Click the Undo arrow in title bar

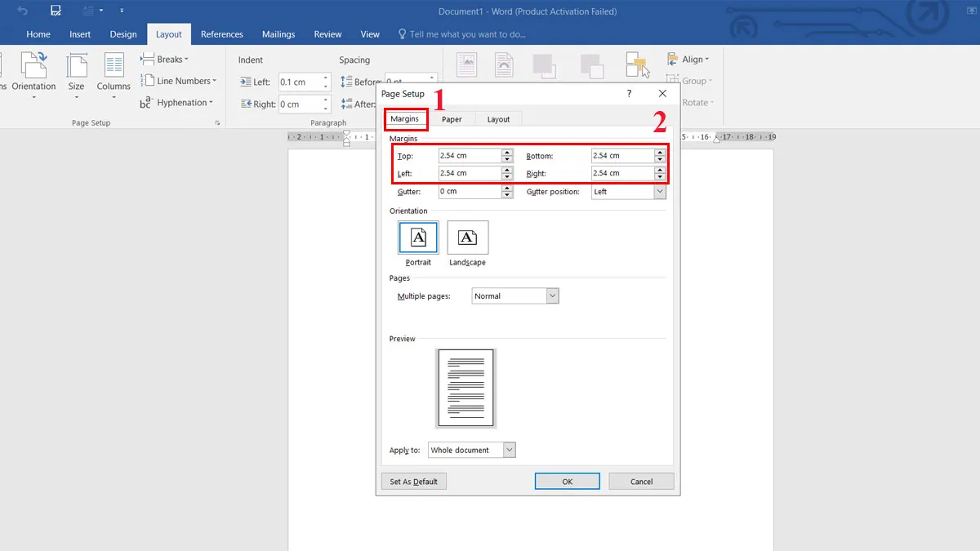click(23, 11)
